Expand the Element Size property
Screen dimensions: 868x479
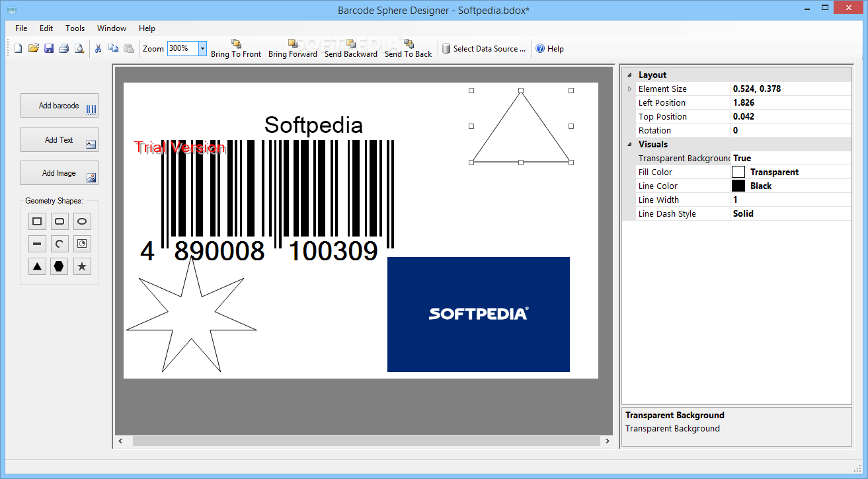(629, 89)
